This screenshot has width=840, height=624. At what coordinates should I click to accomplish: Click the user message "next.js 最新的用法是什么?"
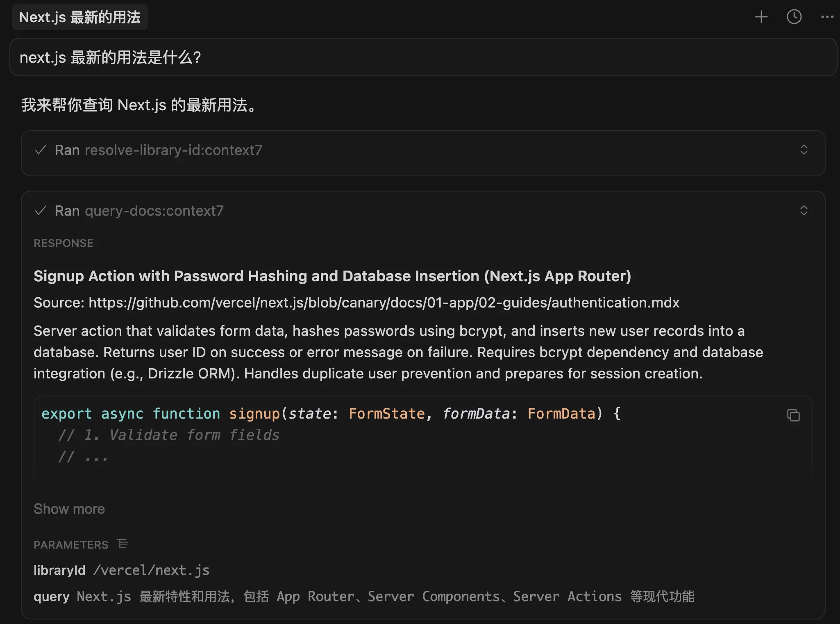(x=111, y=57)
